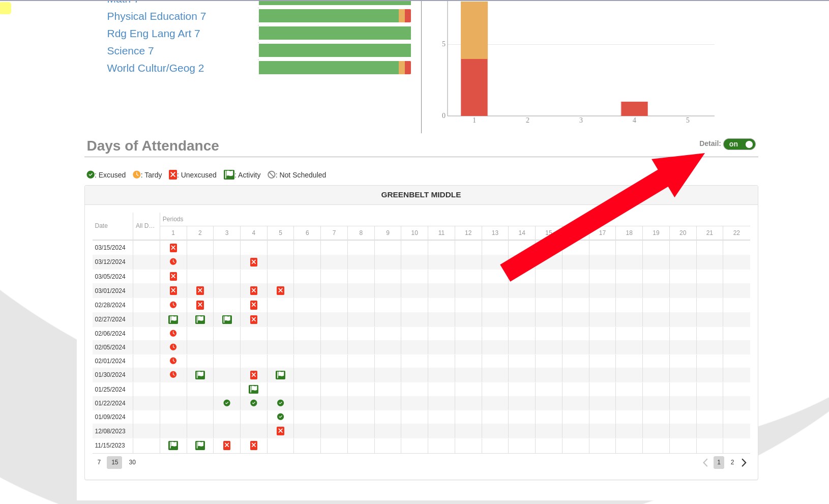The height and width of the screenshot is (504, 829).
Task: Click unexcused icon for 12/08/2023 period 5
Action: (x=280, y=431)
